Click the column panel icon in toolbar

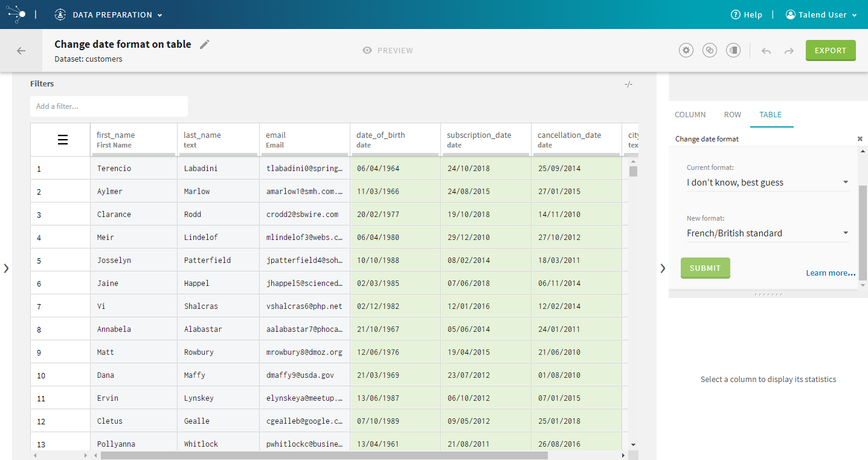(x=733, y=51)
